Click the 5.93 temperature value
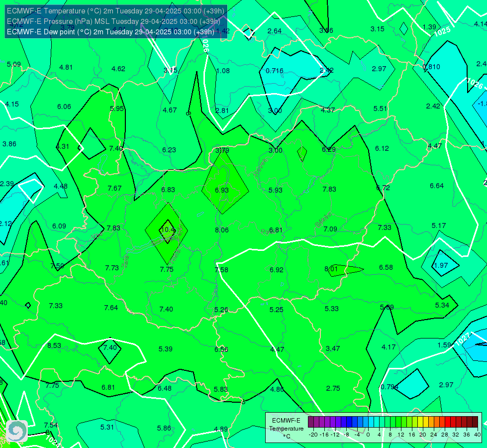 [x=276, y=190]
